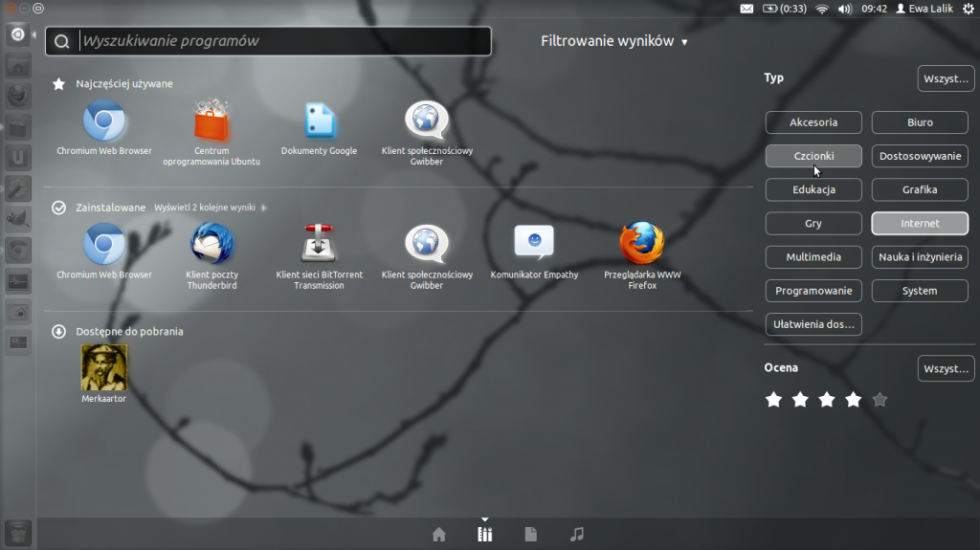The height and width of the screenshot is (550, 980).
Task: Enable the Czcionki filter
Action: pyautogui.click(x=813, y=156)
